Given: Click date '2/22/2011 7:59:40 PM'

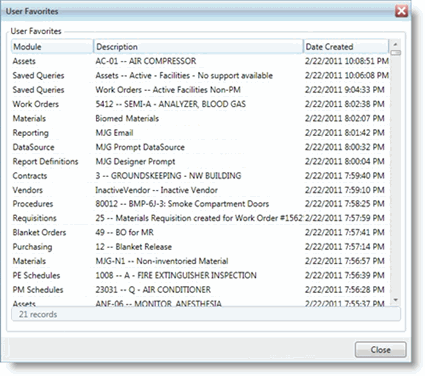Looking at the screenshot, I should (345, 176).
